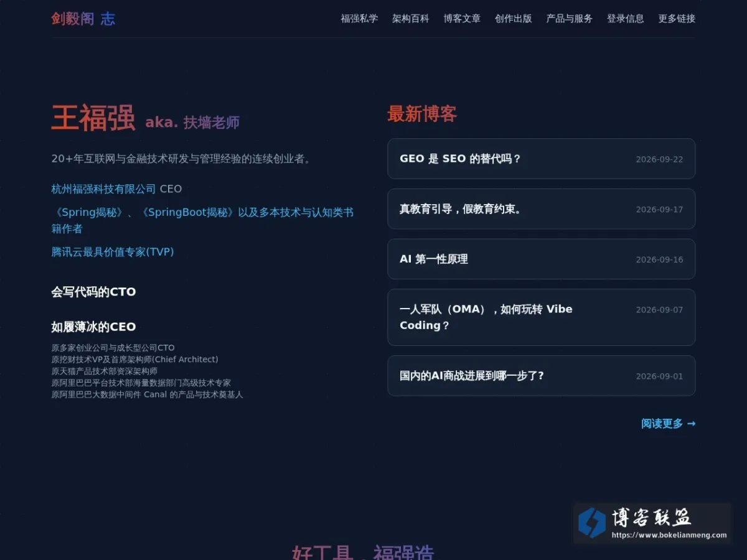Click the date 2026-09-22
Image resolution: width=747 pixels, height=560 pixels.
(x=659, y=159)
